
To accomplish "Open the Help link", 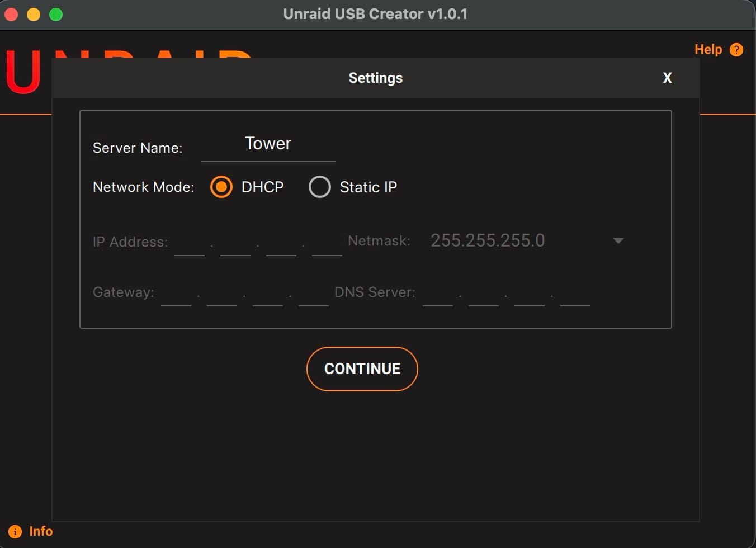I will 708,49.
